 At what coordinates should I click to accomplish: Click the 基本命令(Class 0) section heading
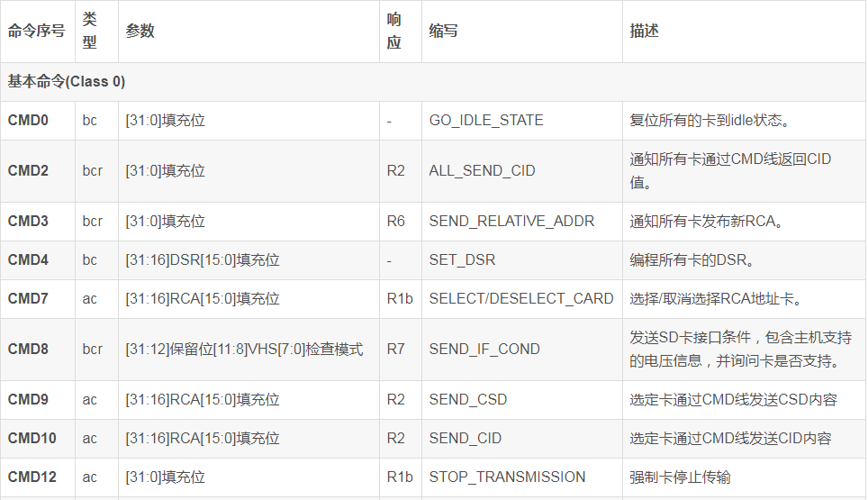[x=67, y=81]
